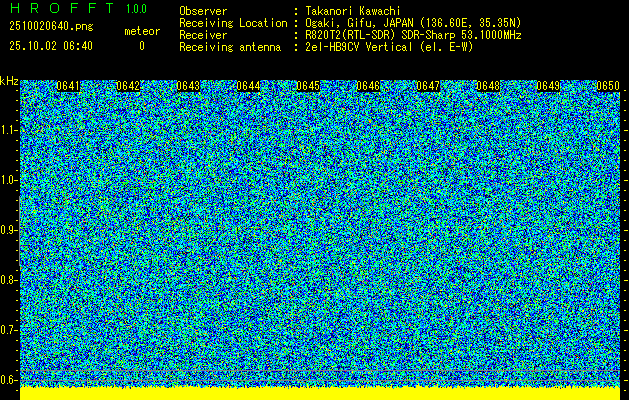This screenshot has width=629, height=400.
Task: Select the version number 1.0.0
Action: (x=136, y=9)
